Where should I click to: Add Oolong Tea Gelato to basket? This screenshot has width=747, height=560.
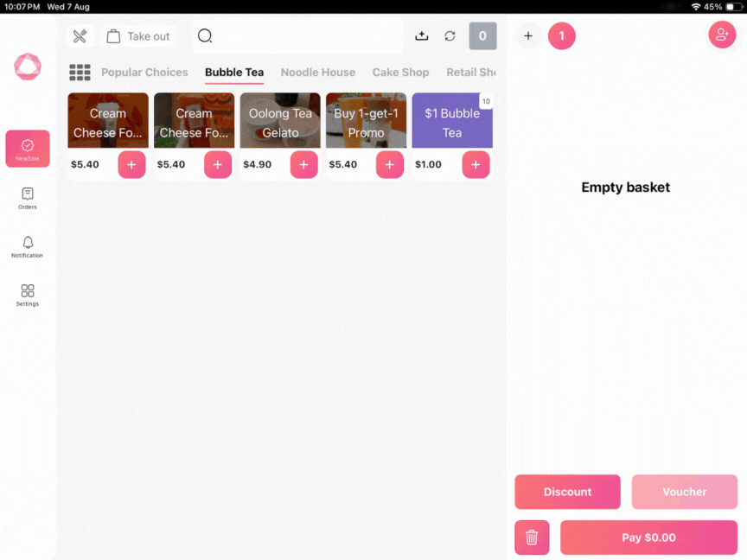tap(303, 164)
